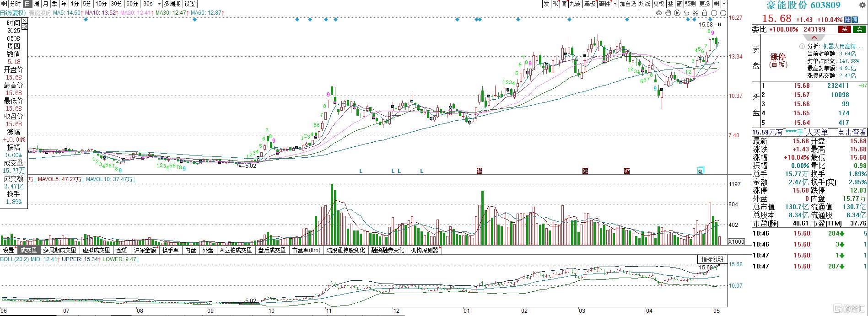Click the green 卖 sell button
The image size is (868, 316).
click(x=859, y=29)
